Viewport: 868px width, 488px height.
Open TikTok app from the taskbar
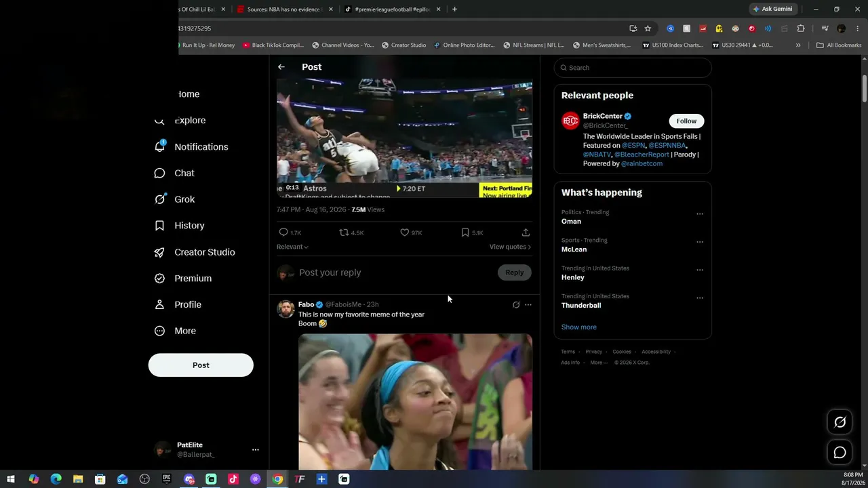coord(233,479)
